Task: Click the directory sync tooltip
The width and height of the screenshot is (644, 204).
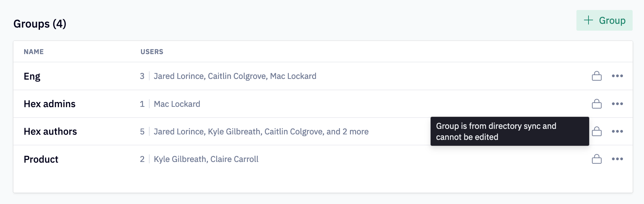Action: (510, 131)
